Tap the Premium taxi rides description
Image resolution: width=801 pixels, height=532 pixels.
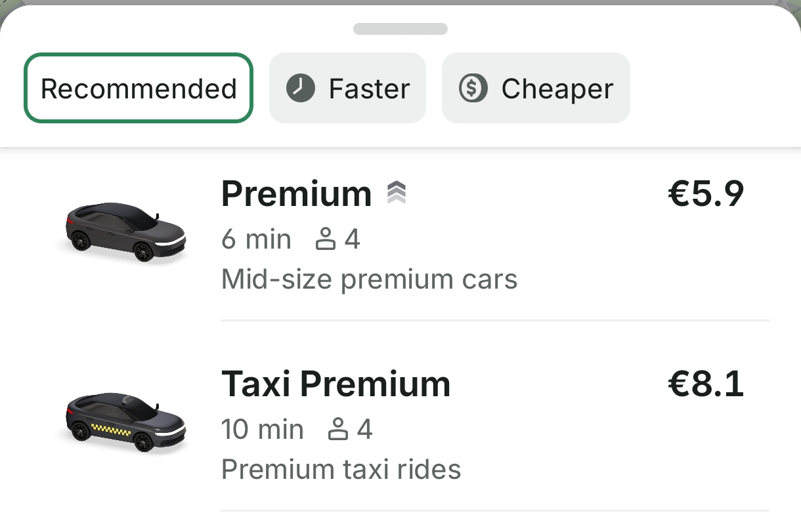pos(341,470)
